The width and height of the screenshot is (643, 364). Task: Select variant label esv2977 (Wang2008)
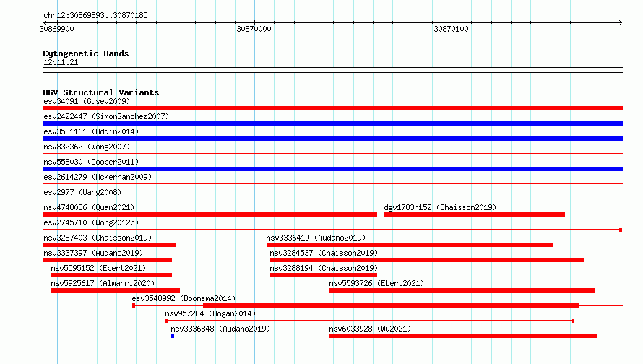point(82,192)
